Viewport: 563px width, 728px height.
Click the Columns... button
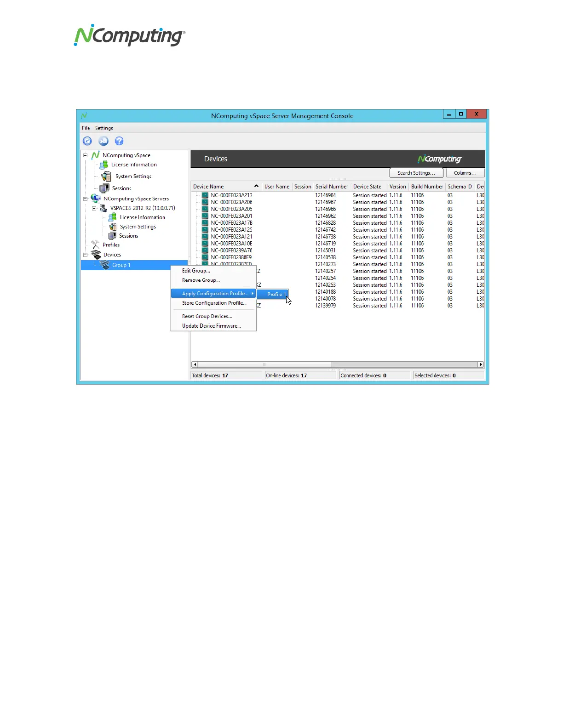465,173
